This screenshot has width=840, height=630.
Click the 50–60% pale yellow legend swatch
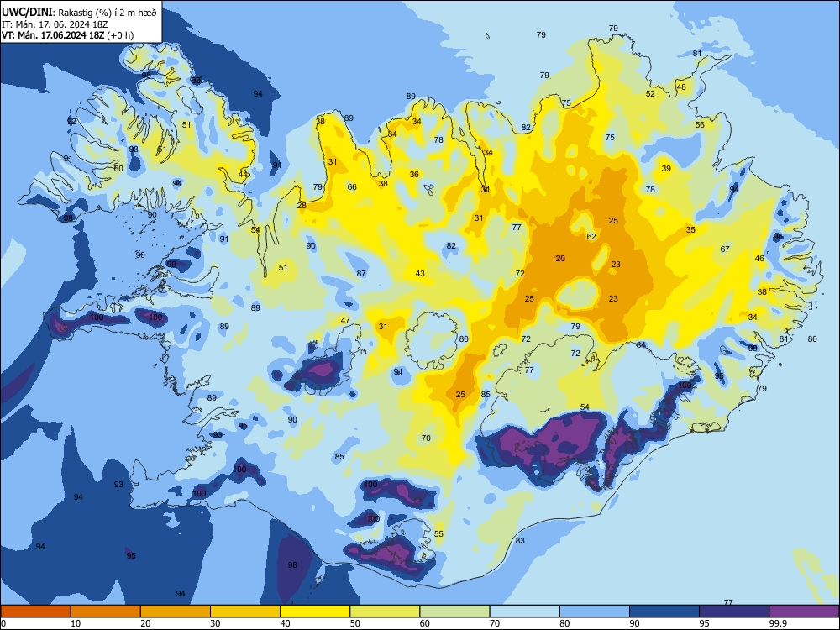pos(385,612)
